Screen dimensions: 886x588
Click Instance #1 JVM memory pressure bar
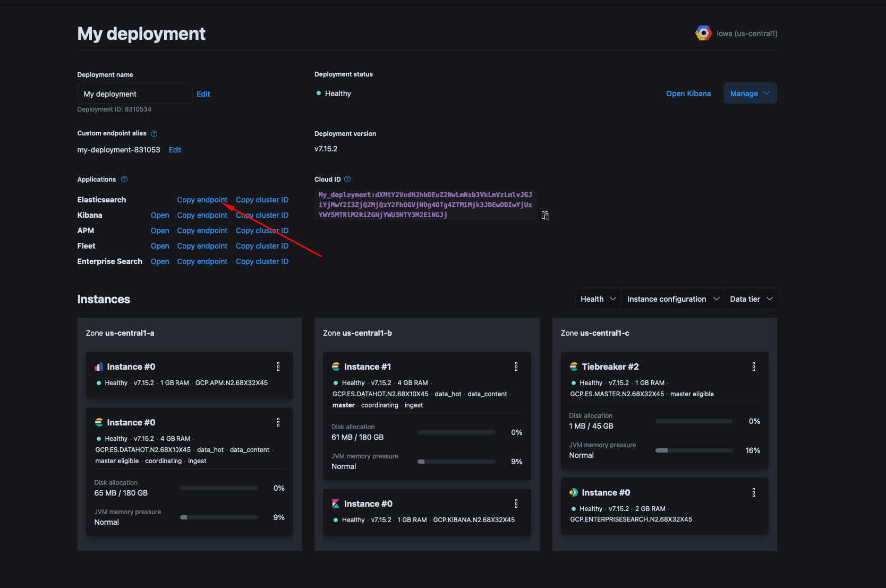click(x=456, y=462)
